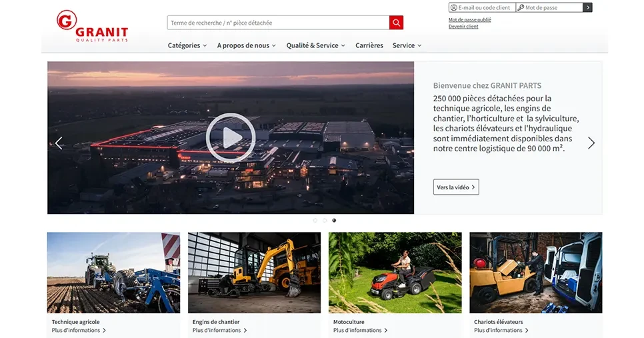Go to the previous carousel slide

(x=59, y=143)
